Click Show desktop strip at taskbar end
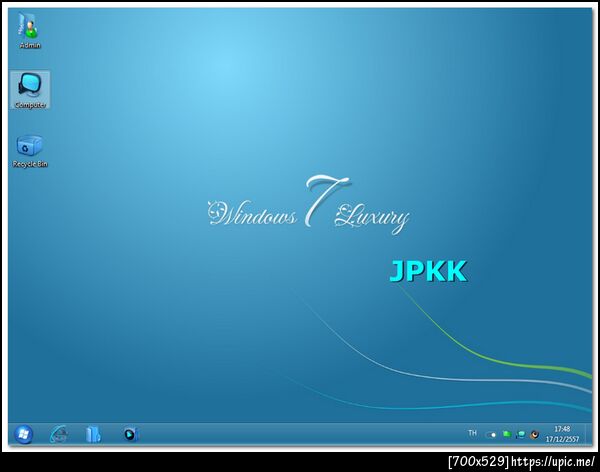Viewport: 600px width, 472px height. (x=589, y=434)
